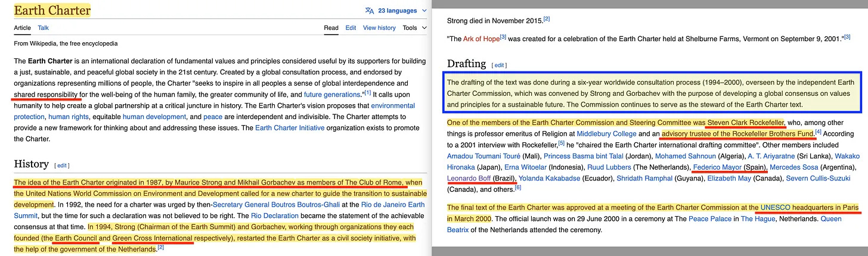Edit the Drafting section
Screen dimensions: 868x256
(x=499, y=65)
